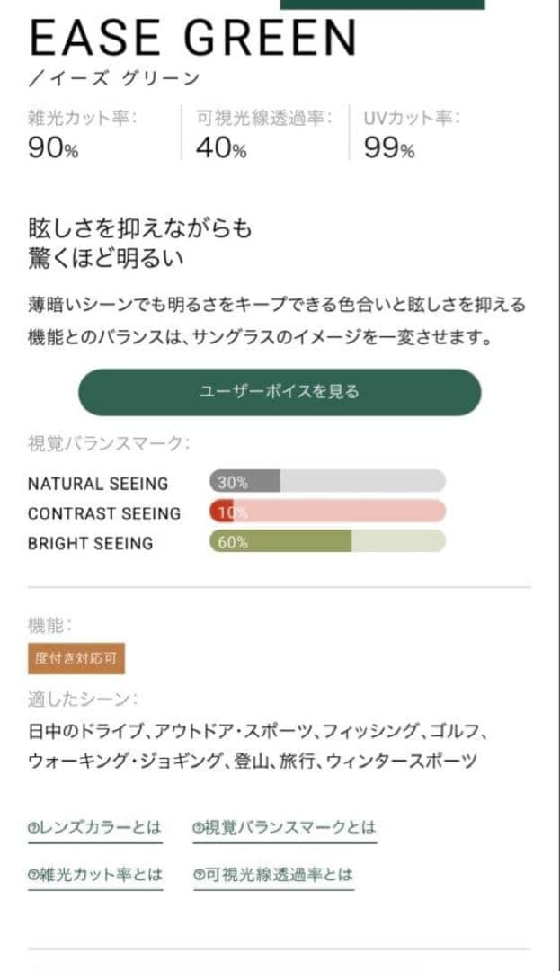Click the 適したシーン: section label

(84, 699)
